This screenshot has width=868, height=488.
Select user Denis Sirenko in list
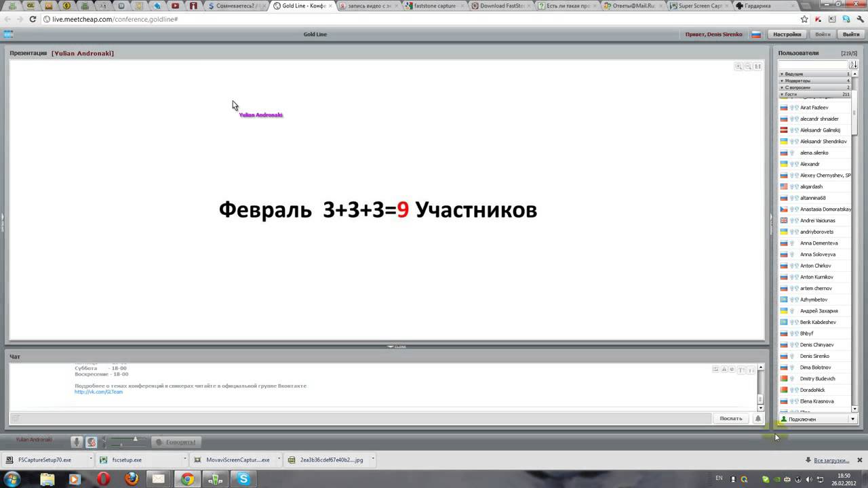[814, 356]
